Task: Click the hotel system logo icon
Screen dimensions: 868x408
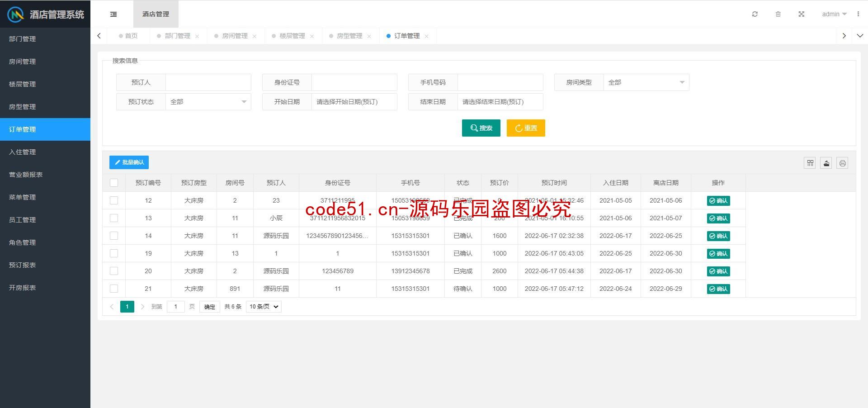Action: pos(16,14)
